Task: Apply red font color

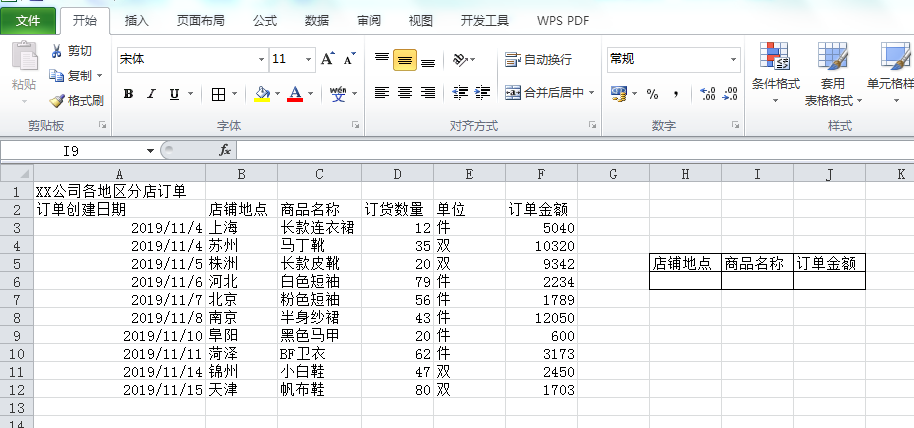Action: (295, 94)
